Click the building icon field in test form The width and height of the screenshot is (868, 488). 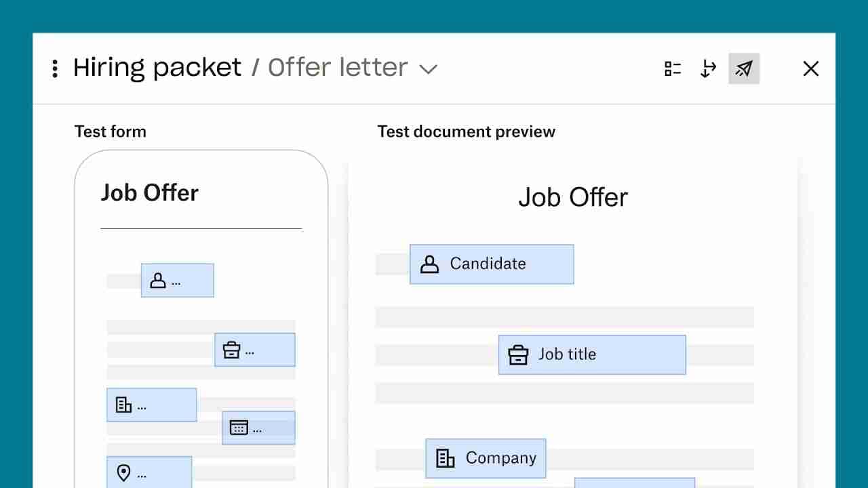click(x=152, y=405)
